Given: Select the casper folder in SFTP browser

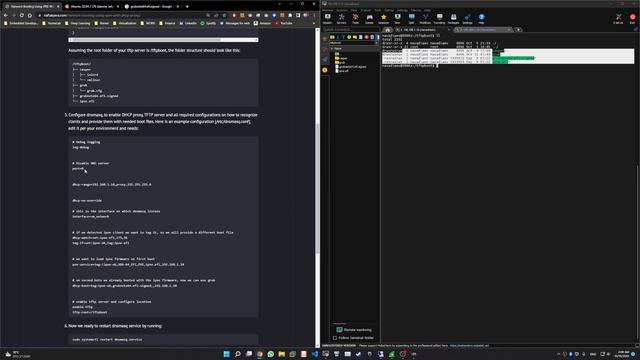Looking at the screenshot, I should pyautogui.click(x=341, y=58).
